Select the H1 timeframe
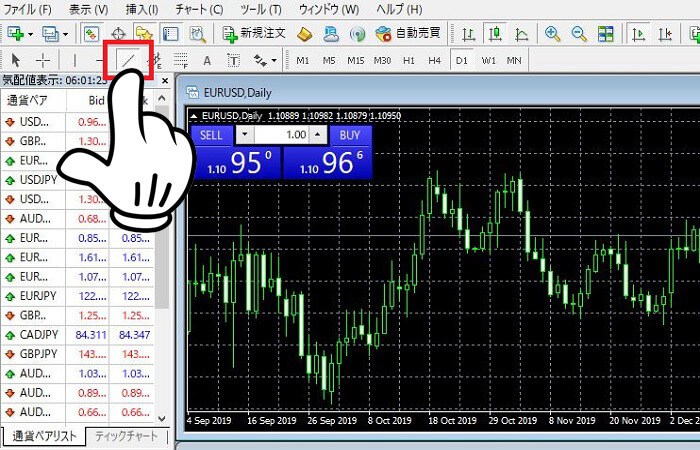Screen dimensions: 700x450 [408, 60]
